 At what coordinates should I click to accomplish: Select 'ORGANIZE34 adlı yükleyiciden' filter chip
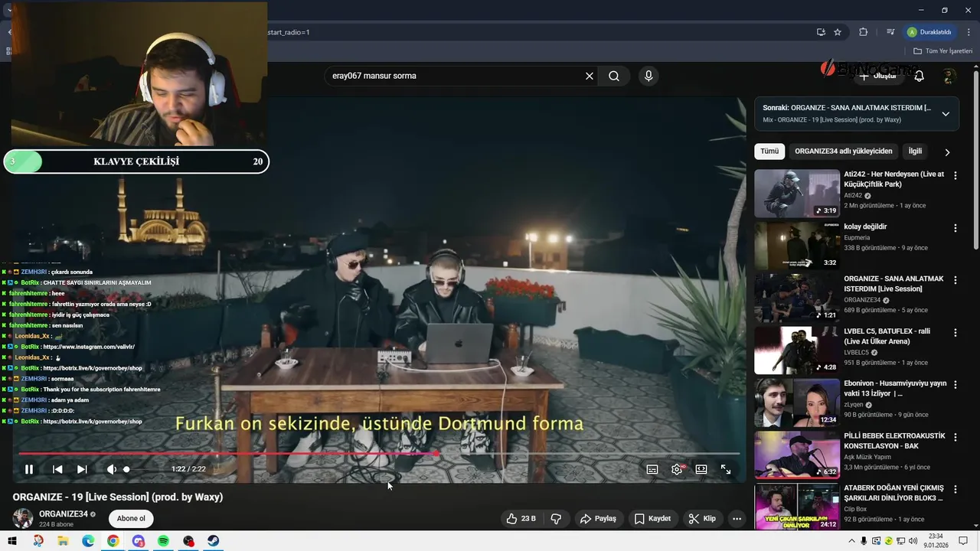844,152
